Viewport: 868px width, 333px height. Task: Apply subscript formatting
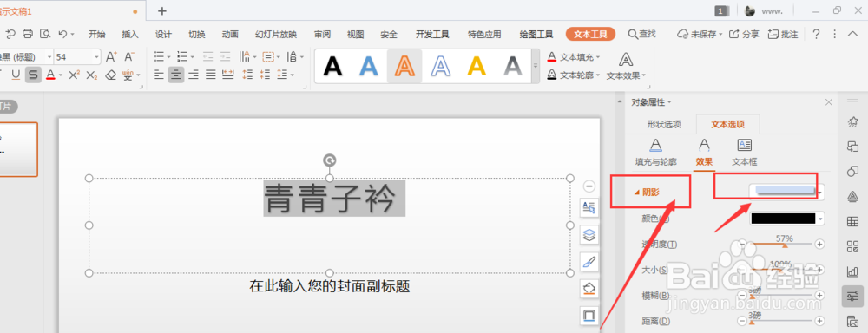(x=92, y=75)
